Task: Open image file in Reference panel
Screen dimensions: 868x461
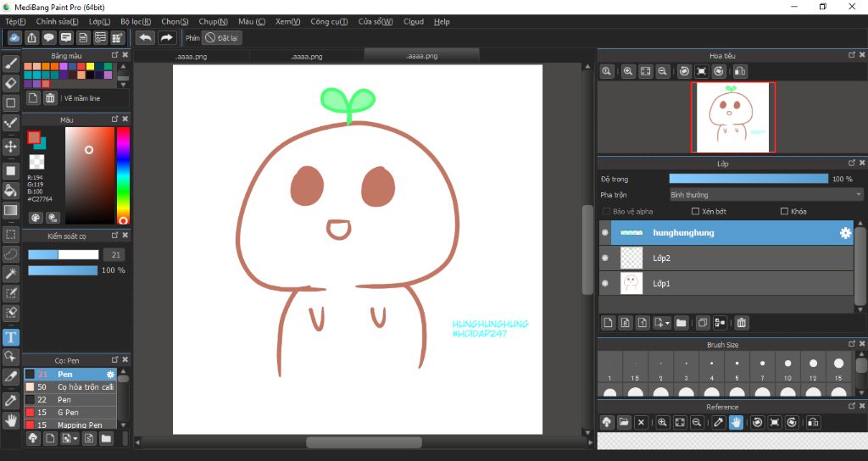Action: pos(624,422)
